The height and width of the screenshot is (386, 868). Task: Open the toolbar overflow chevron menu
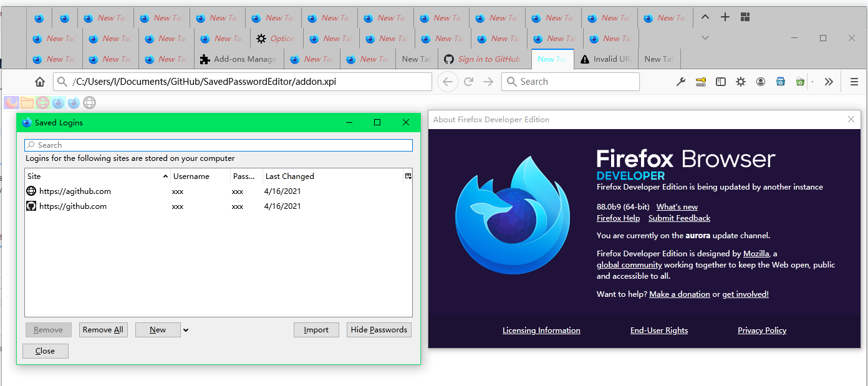[829, 82]
